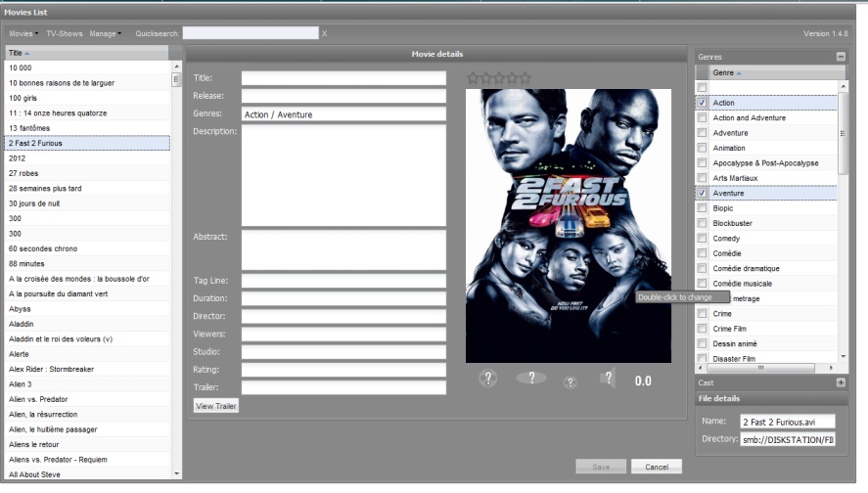This screenshot has height=493, width=868.
Task: Click the Cancel button
Action: pos(657,467)
